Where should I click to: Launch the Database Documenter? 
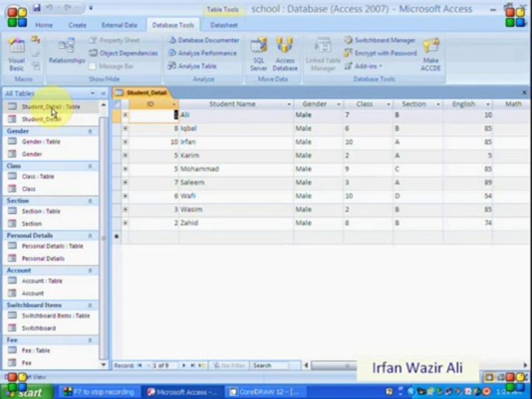(204, 40)
